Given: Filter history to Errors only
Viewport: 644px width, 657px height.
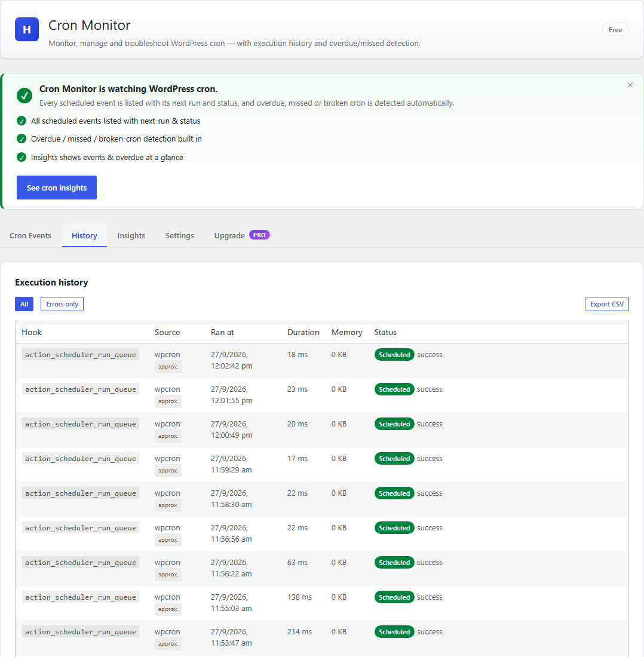Looking at the screenshot, I should click(x=62, y=304).
